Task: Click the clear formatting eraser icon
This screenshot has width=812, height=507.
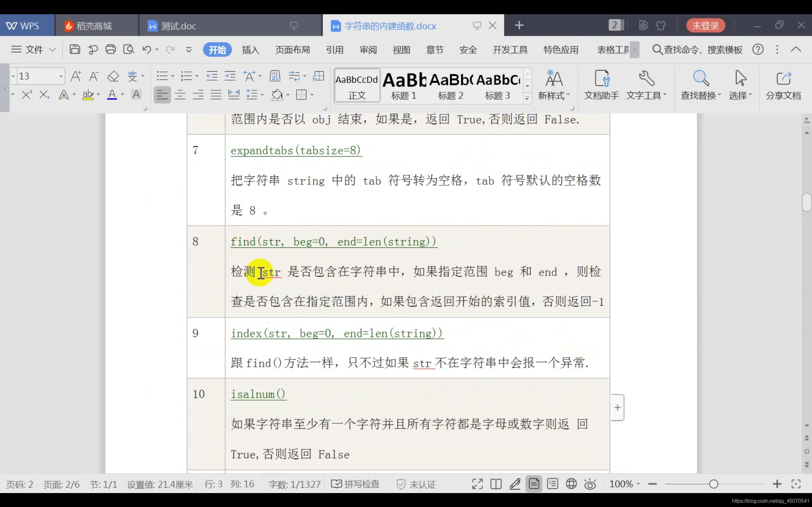Action: pos(113,76)
